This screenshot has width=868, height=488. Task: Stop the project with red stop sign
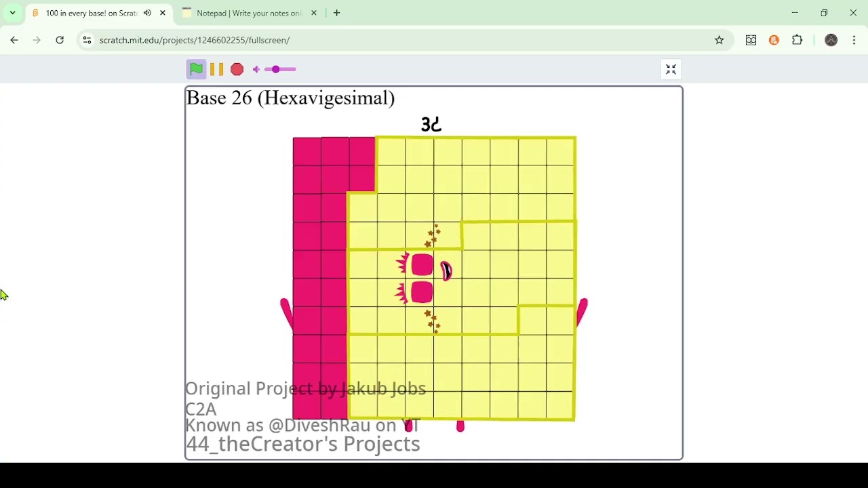coord(237,69)
